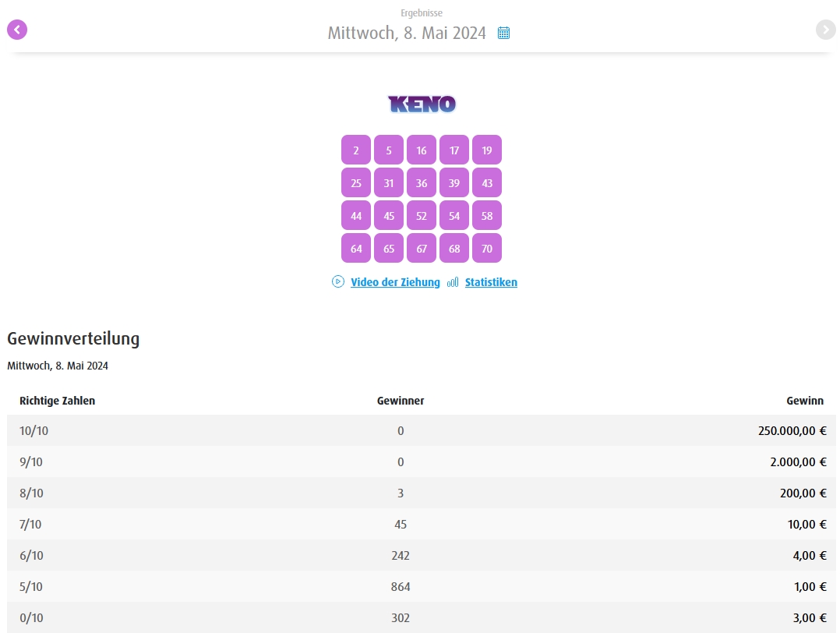Click the 10/10 row label
Screen dimensions: 840x633
(x=34, y=431)
